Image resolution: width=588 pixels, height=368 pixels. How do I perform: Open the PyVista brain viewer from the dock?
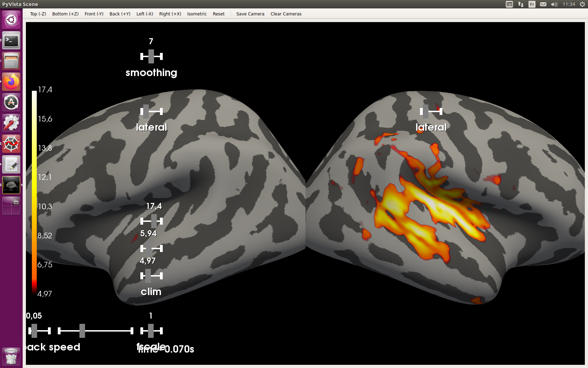coord(11,185)
